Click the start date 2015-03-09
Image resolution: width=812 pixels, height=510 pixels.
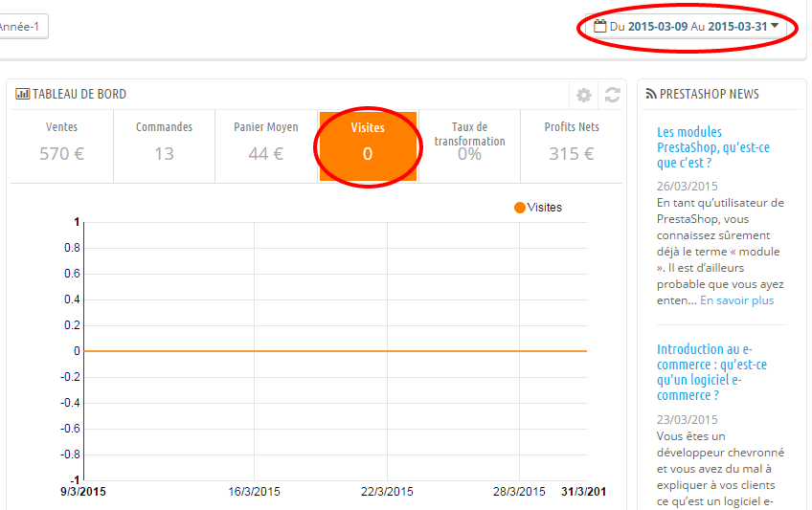(x=658, y=27)
